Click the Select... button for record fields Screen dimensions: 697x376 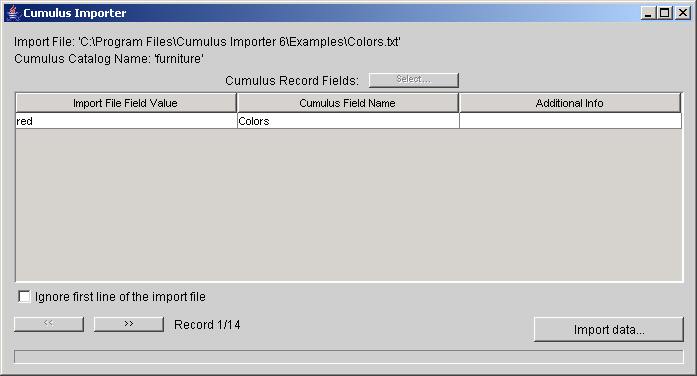coord(414,80)
